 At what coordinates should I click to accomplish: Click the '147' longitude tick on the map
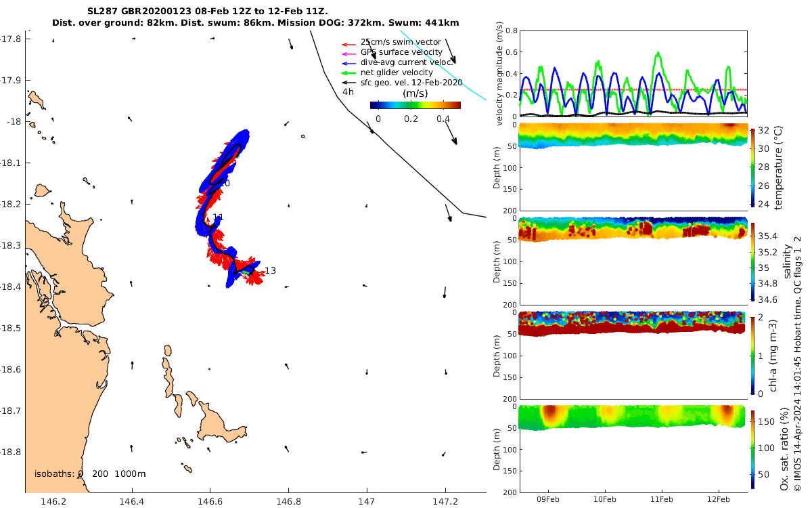(x=367, y=501)
